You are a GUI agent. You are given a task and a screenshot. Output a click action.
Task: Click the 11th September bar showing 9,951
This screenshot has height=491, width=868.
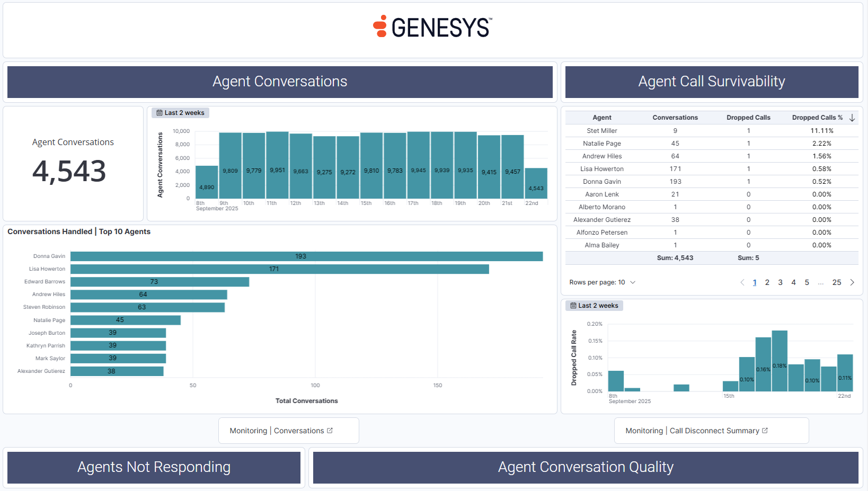point(277,165)
